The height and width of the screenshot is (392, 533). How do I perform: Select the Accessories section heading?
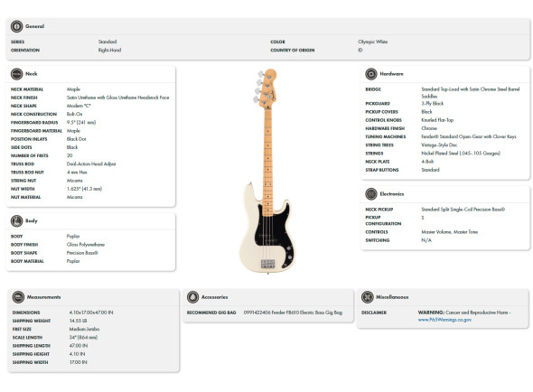tap(214, 297)
